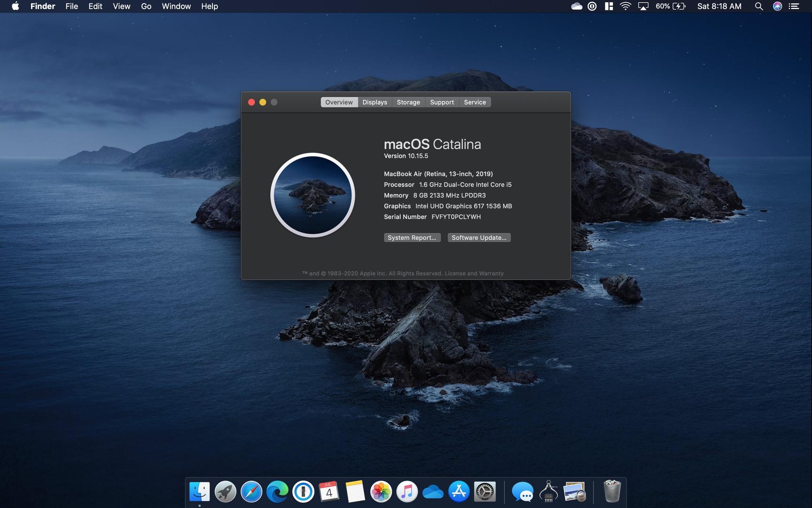
Task: Click memory text 8 GB 2133 MHz LPDDR3
Action: coord(449,195)
